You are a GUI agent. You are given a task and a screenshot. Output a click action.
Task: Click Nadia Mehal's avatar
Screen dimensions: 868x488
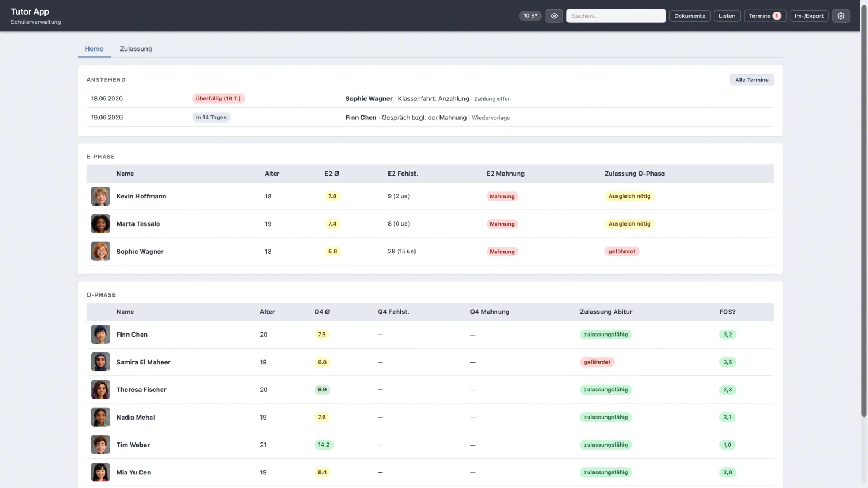[x=100, y=418]
